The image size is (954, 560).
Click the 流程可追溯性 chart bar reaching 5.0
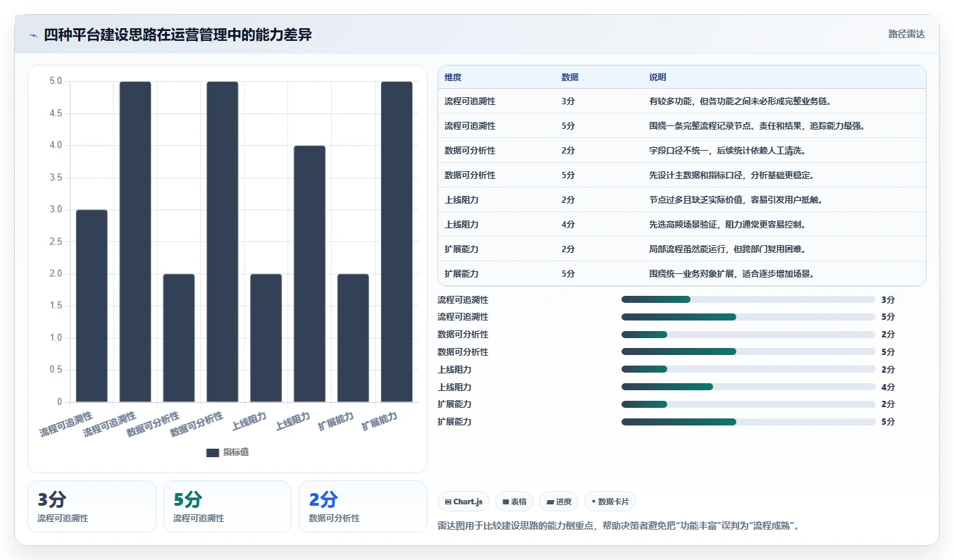(135, 242)
